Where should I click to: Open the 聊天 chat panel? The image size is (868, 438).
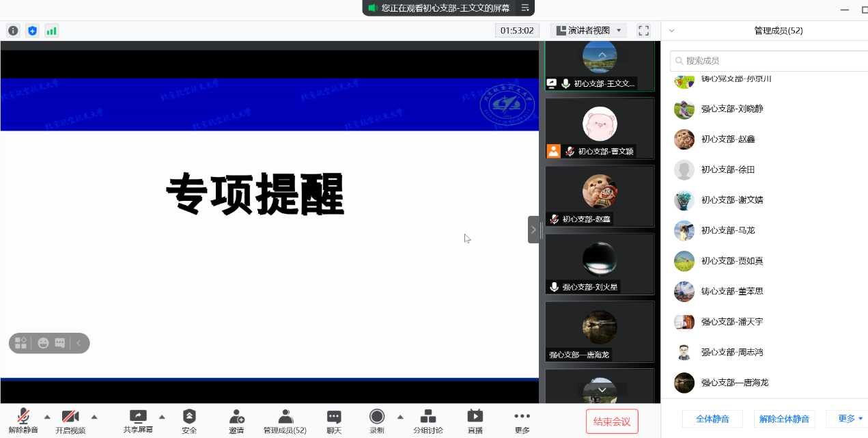tap(333, 420)
